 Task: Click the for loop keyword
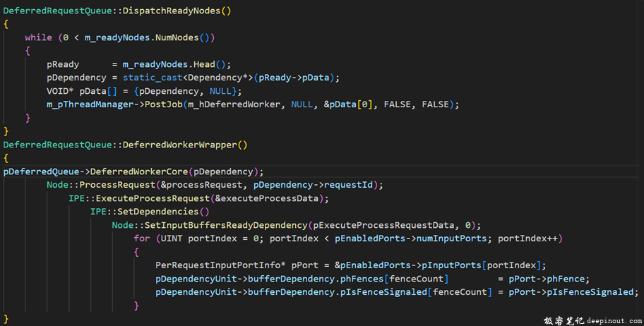click(x=142, y=239)
